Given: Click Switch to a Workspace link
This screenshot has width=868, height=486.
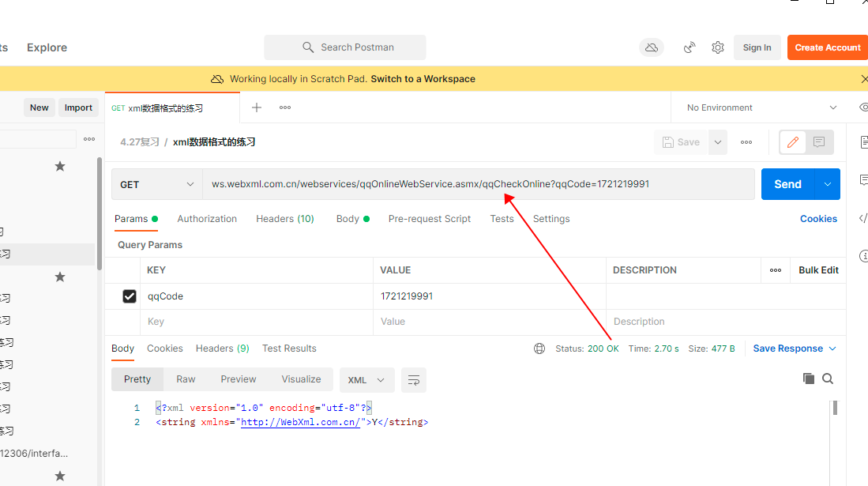Looking at the screenshot, I should 423,79.
